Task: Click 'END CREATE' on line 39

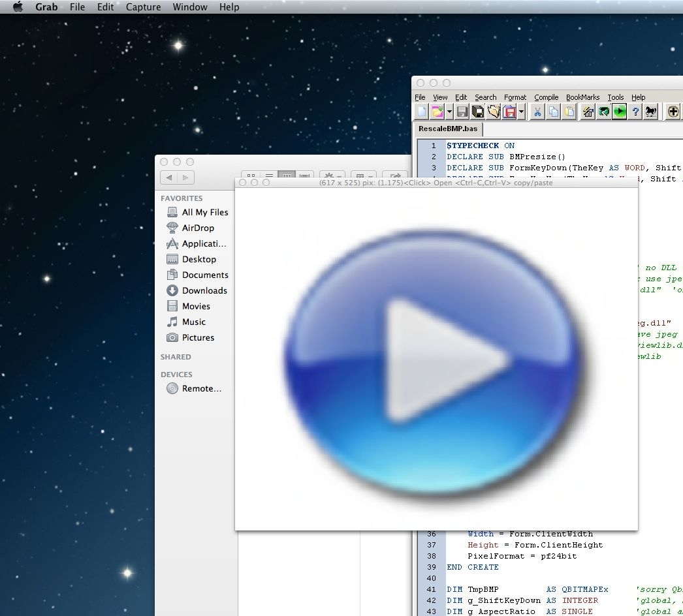Action: pyautogui.click(x=473, y=567)
